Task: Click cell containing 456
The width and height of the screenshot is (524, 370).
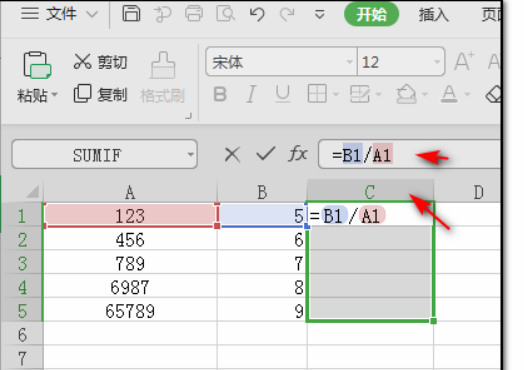Action: 130,239
